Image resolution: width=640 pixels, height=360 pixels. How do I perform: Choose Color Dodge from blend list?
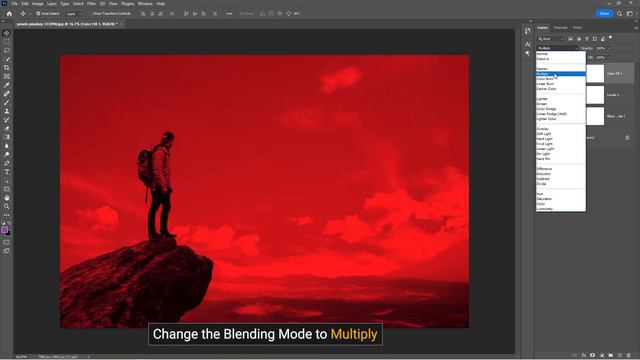tap(561, 109)
